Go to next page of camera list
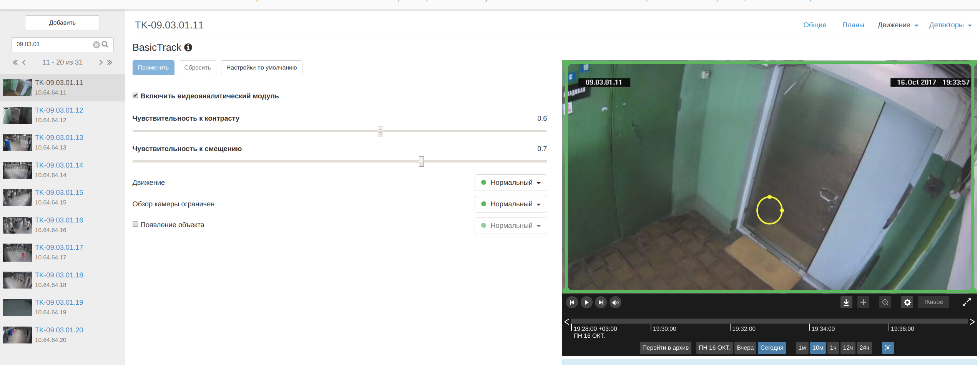 point(101,62)
